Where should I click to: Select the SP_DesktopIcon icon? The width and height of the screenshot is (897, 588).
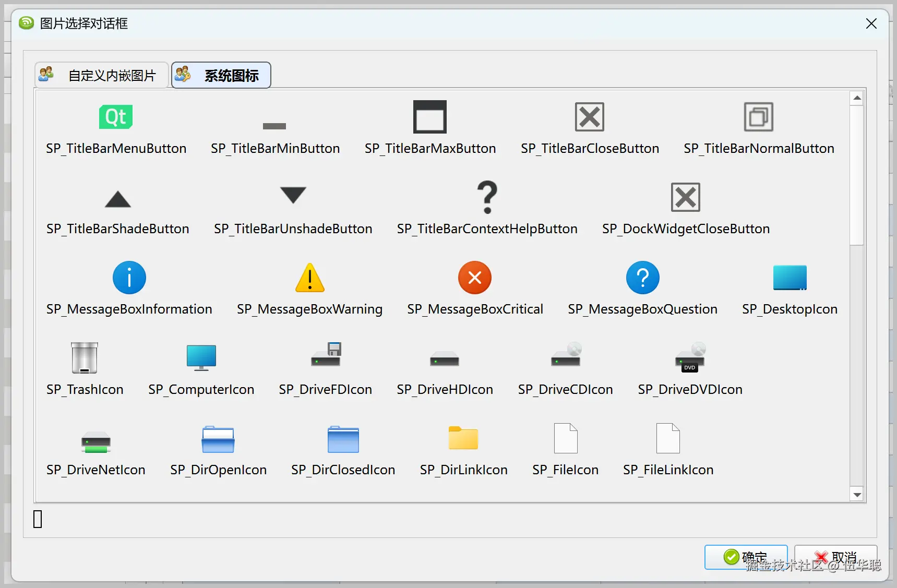(x=790, y=278)
